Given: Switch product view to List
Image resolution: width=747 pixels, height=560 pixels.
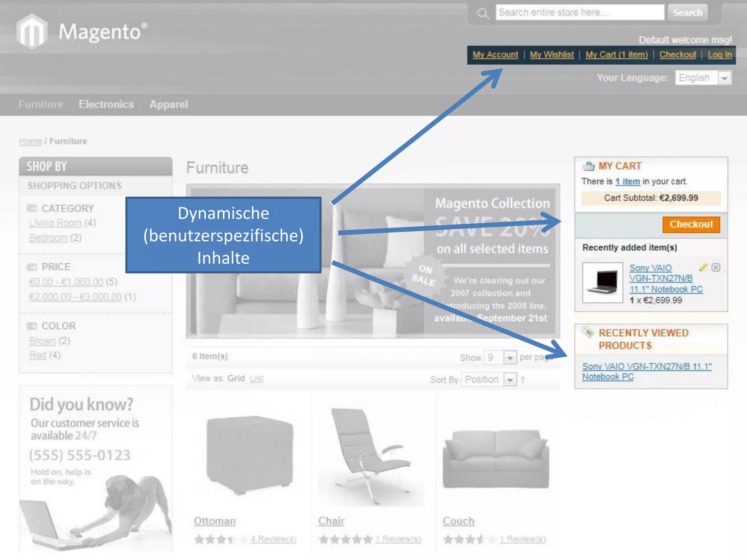Looking at the screenshot, I should [256, 378].
